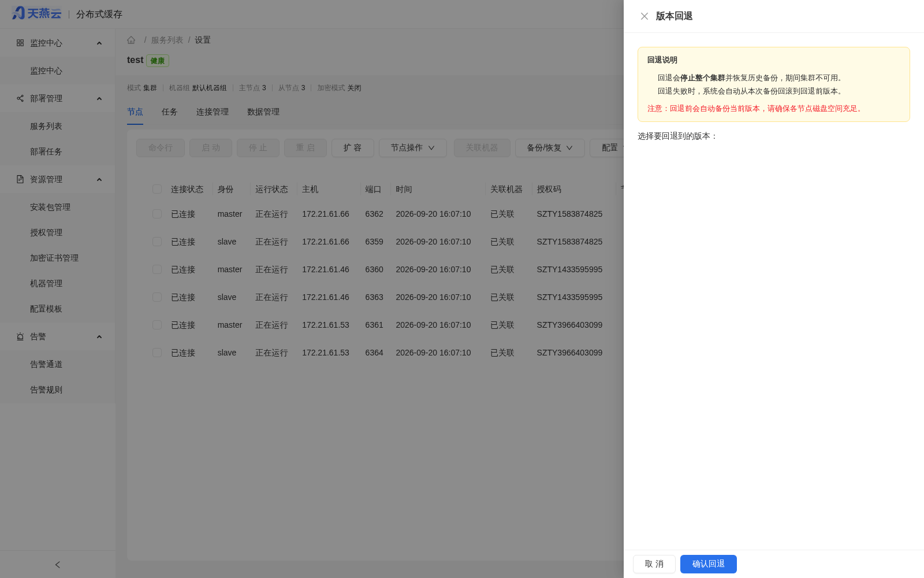This screenshot has width=924, height=578.
Task: Collapse sidebar using the bottom arrow icon
Action: click(58, 565)
